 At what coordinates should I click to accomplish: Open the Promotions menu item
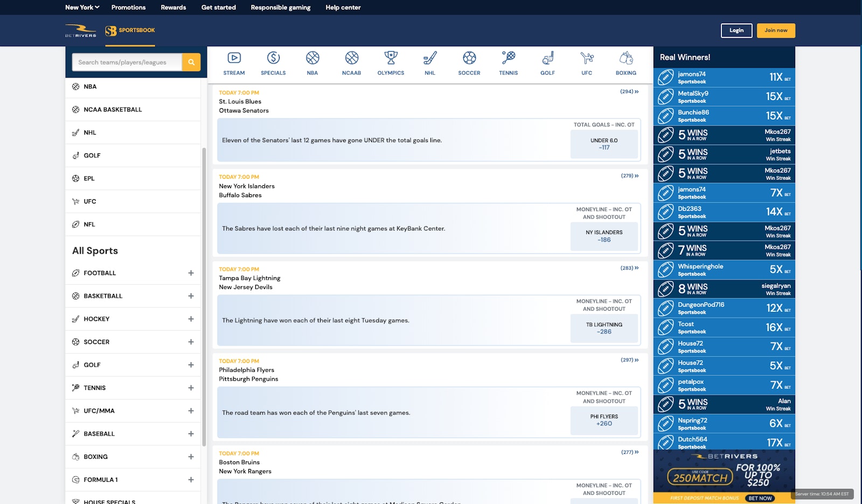[x=128, y=8]
